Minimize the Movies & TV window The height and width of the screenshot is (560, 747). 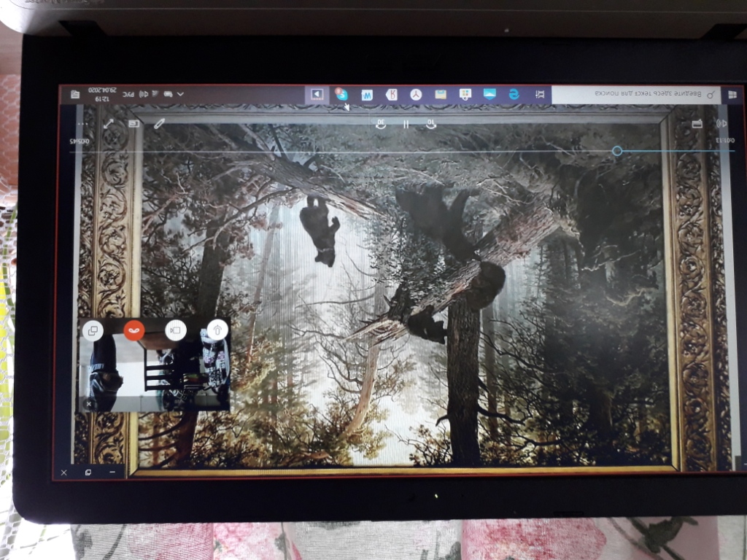pos(112,472)
